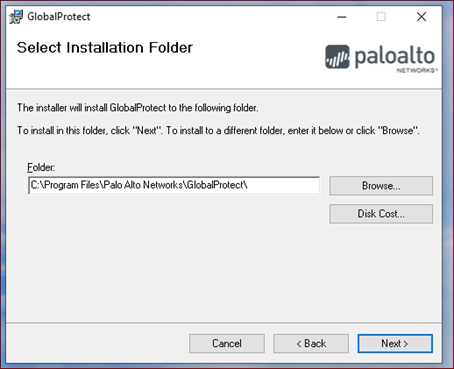454x369 pixels.
Task: Click the 'installer will install GlobalProtect' sentence
Action: [x=138, y=108]
